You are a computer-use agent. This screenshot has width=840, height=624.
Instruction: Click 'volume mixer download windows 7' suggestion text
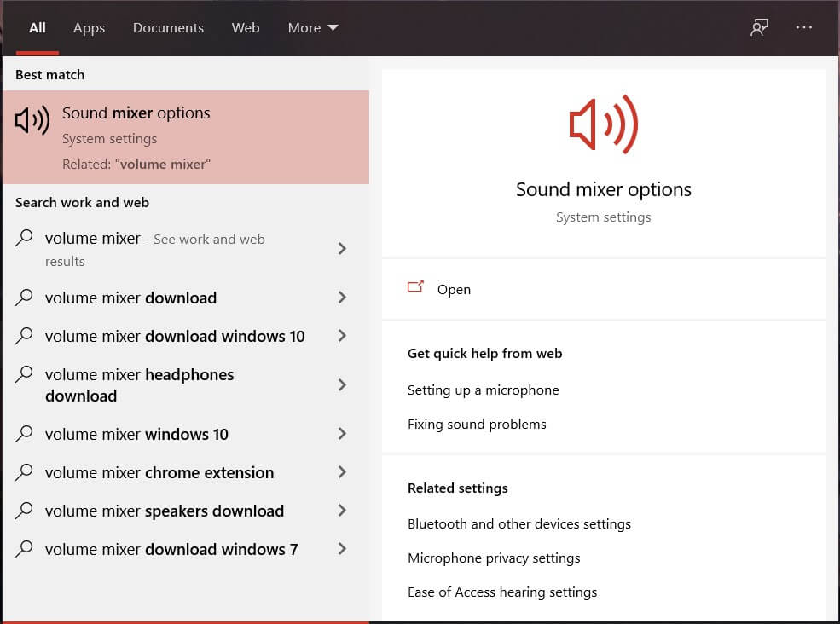point(171,550)
